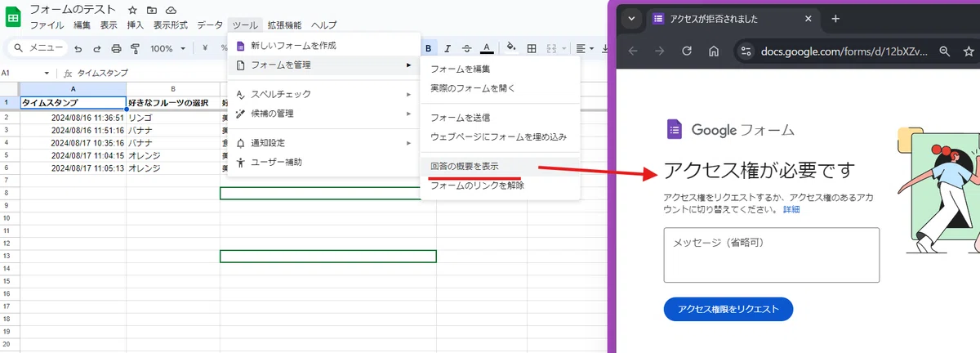Star the フォームのテスト spreadsheet

click(x=132, y=10)
